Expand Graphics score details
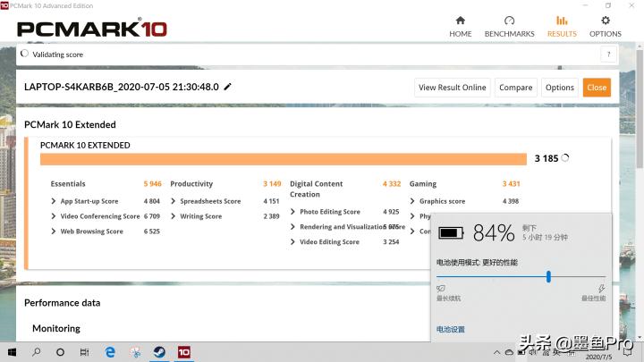This screenshot has width=644, height=362. 412,201
